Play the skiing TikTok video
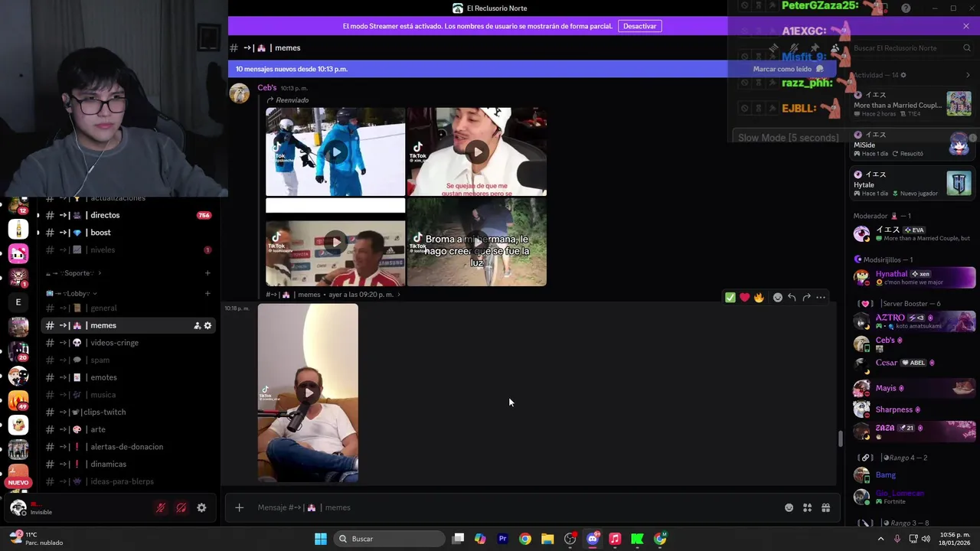Screen dimensions: 980x551 point(335,152)
